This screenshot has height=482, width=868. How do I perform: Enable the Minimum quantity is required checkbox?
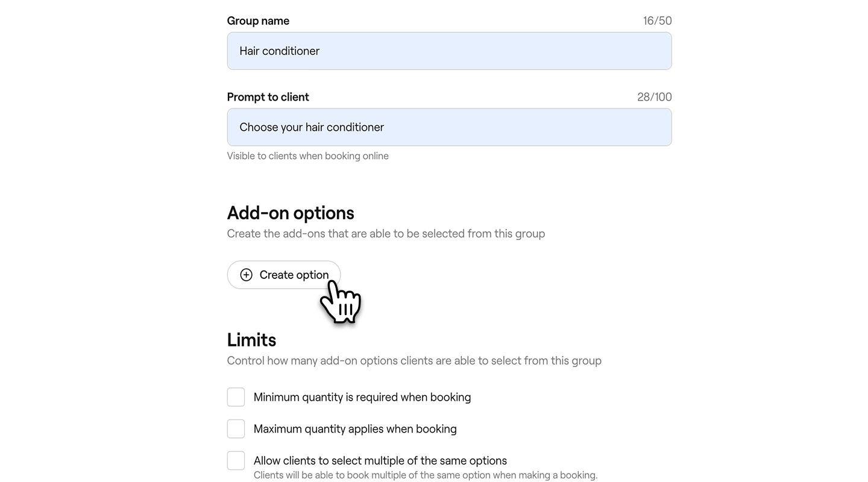236,397
